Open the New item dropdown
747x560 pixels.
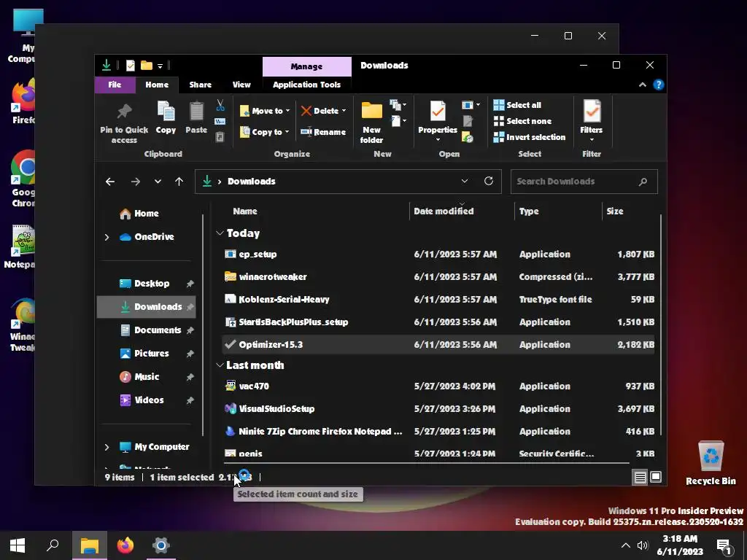[x=398, y=105]
